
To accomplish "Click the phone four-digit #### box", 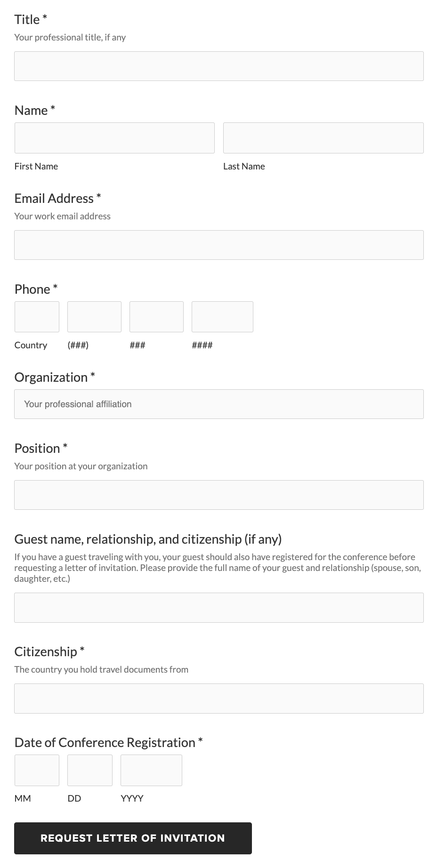I will coord(222,317).
